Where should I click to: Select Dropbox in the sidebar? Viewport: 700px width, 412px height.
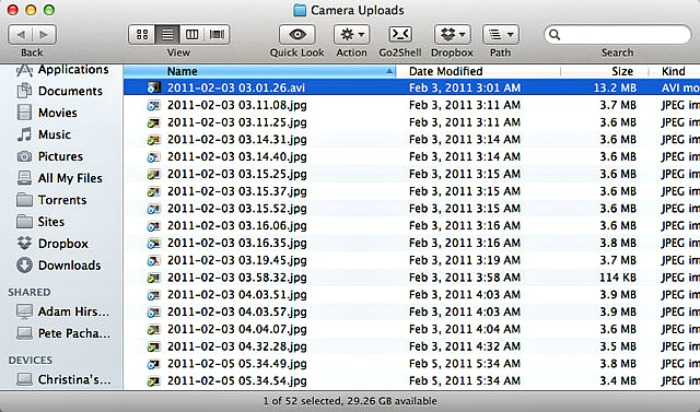point(63,243)
